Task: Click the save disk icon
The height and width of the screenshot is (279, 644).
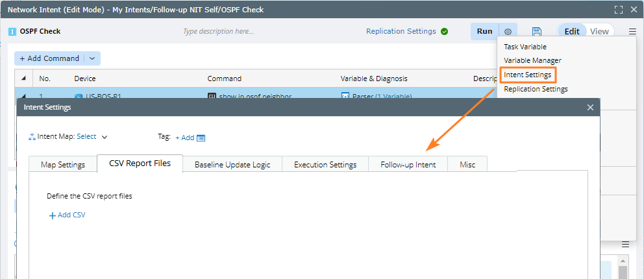Action: point(537,31)
